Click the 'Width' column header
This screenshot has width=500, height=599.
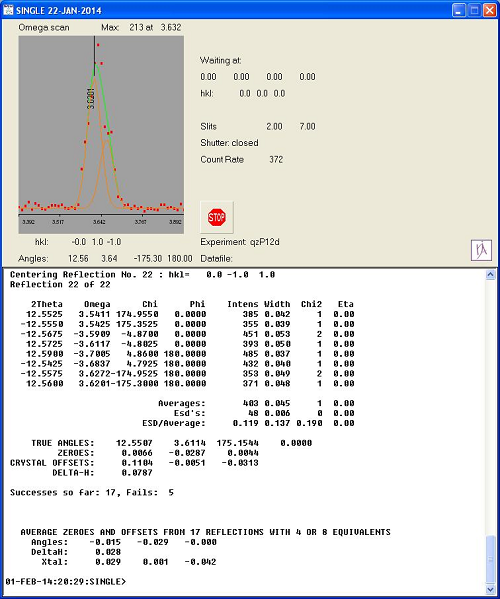tap(277, 304)
